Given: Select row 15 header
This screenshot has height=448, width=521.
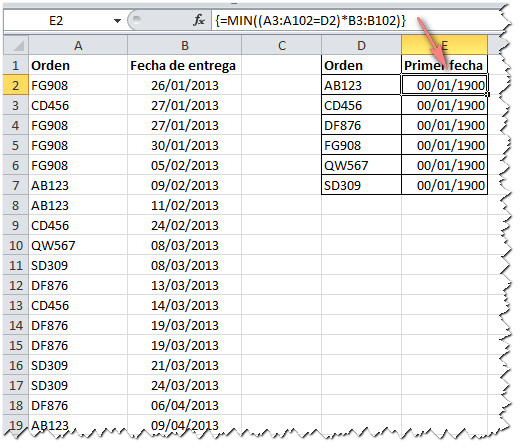Looking at the screenshot, I should coord(16,345).
